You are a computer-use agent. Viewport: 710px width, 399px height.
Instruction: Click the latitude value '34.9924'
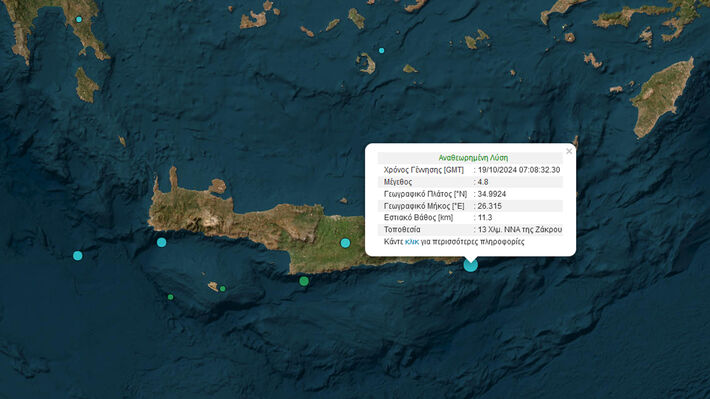point(492,194)
